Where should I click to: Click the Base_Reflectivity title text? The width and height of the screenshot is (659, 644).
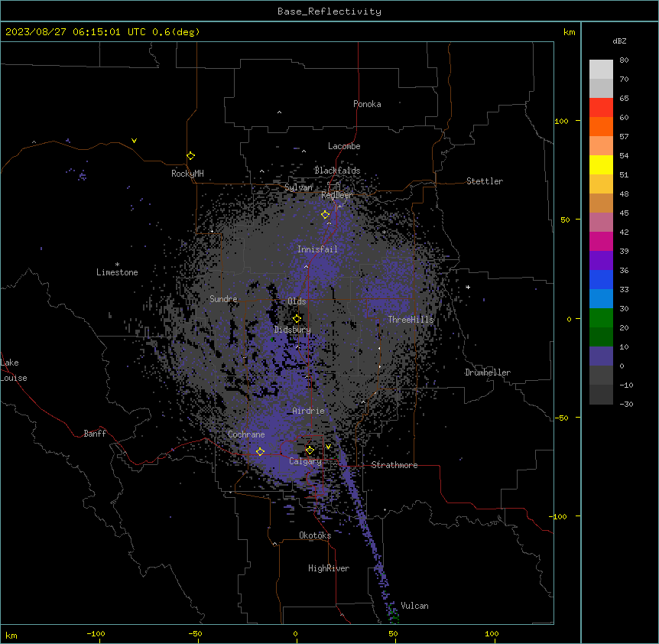pos(329,11)
